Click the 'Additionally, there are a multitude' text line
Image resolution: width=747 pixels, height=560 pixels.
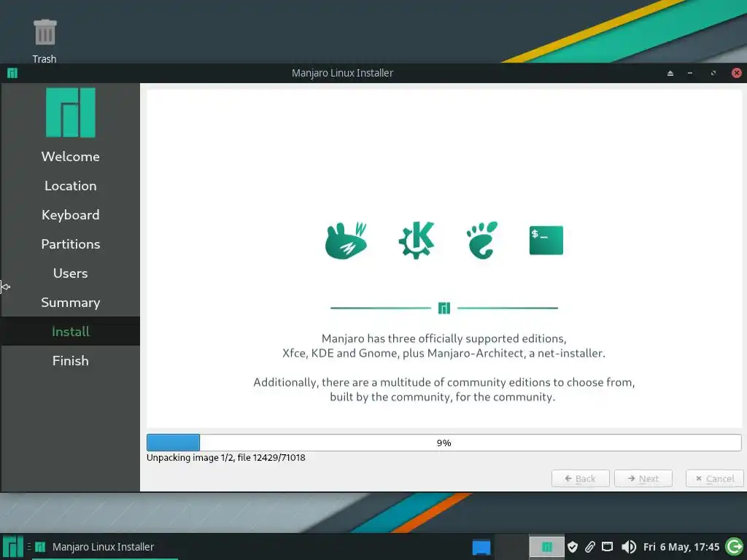(444, 382)
